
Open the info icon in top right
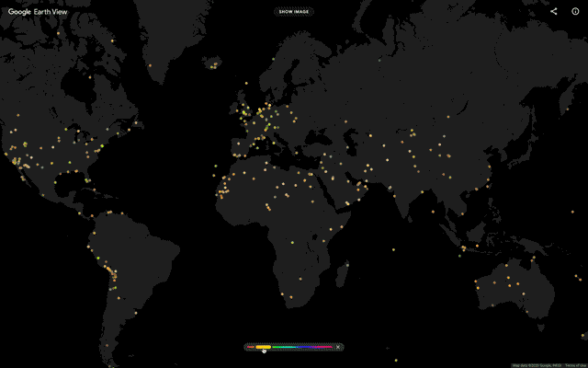tap(575, 11)
